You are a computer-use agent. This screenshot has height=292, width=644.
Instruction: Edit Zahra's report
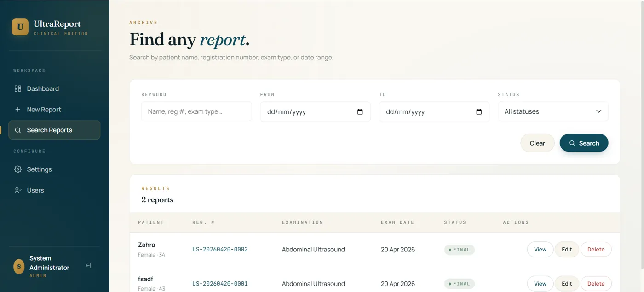[x=567, y=249]
